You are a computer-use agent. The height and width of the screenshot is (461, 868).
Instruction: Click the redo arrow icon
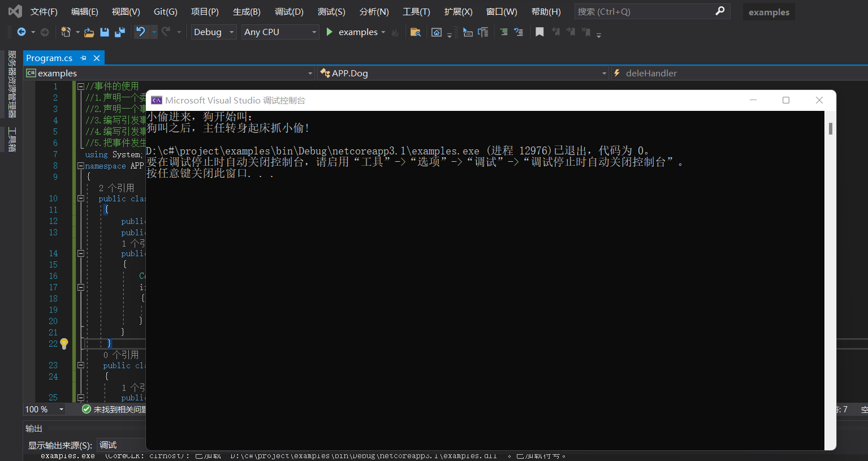tap(166, 32)
